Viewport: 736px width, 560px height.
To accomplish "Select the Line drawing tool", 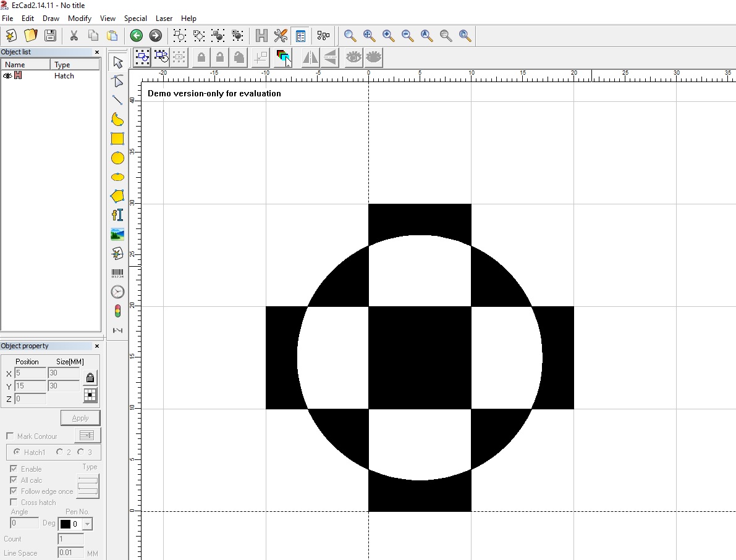I will [x=117, y=101].
